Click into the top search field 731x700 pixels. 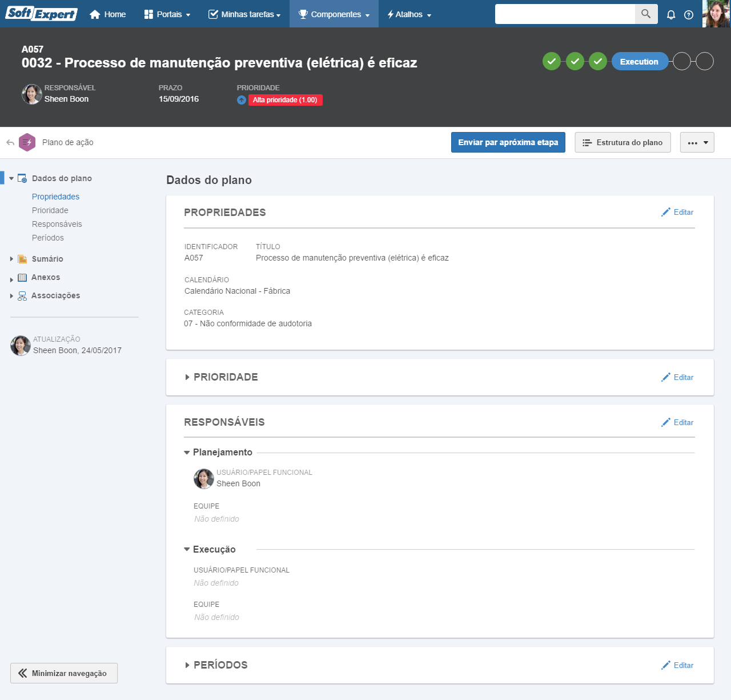tap(564, 14)
